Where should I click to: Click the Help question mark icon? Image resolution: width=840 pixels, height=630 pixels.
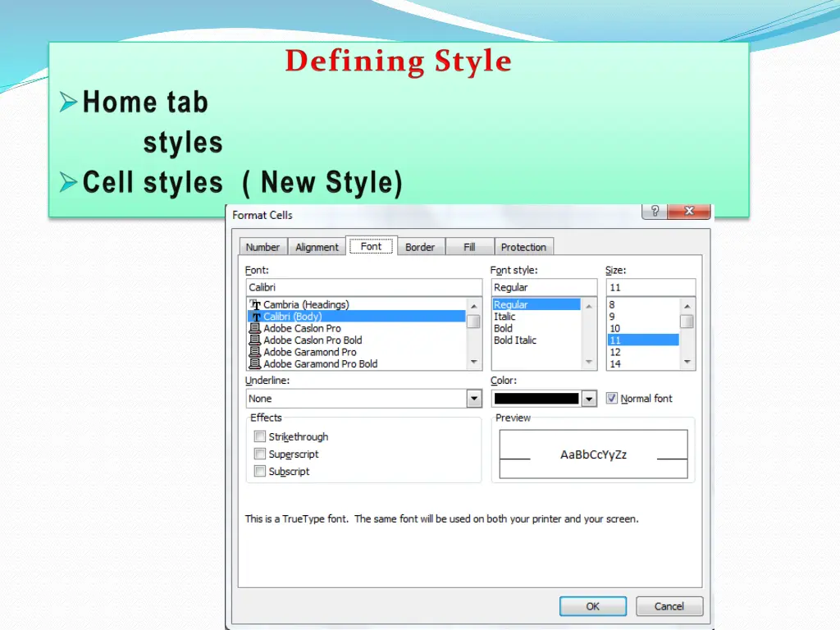tap(654, 212)
